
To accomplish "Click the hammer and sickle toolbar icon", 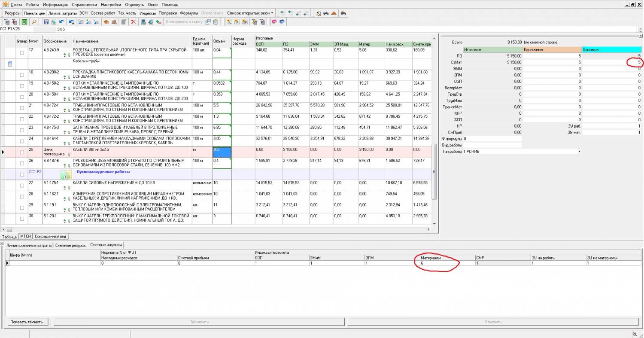I will point(318,13).
